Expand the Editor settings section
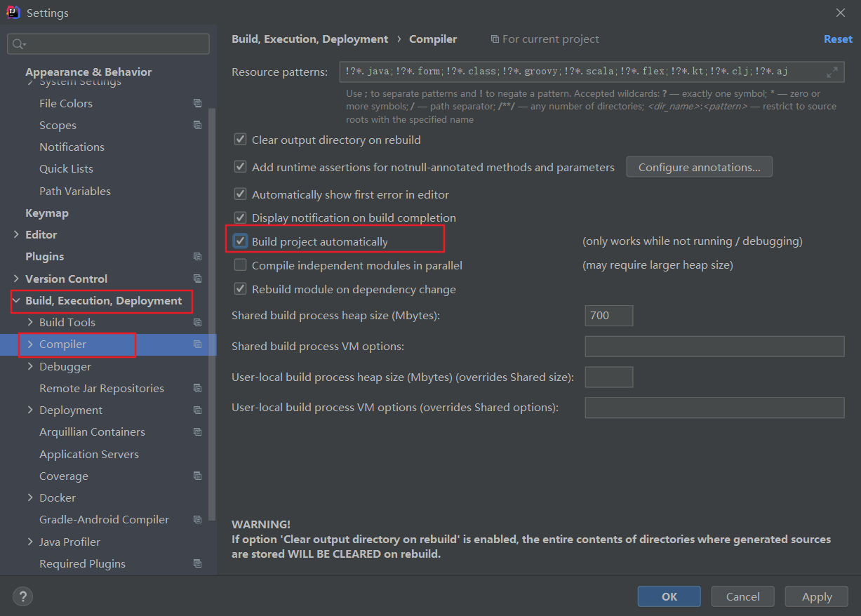The height and width of the screenshot is (616, 861). pos(16,234)
